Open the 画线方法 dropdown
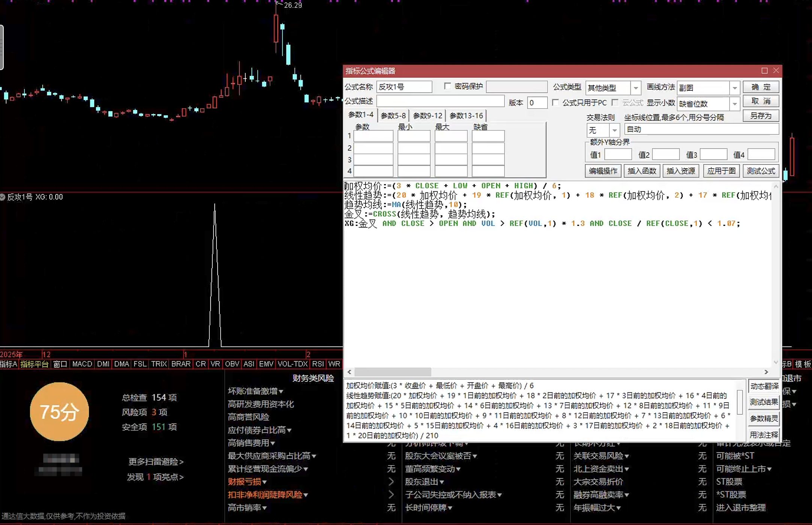 pyautogui.click(x=734, y=88)
